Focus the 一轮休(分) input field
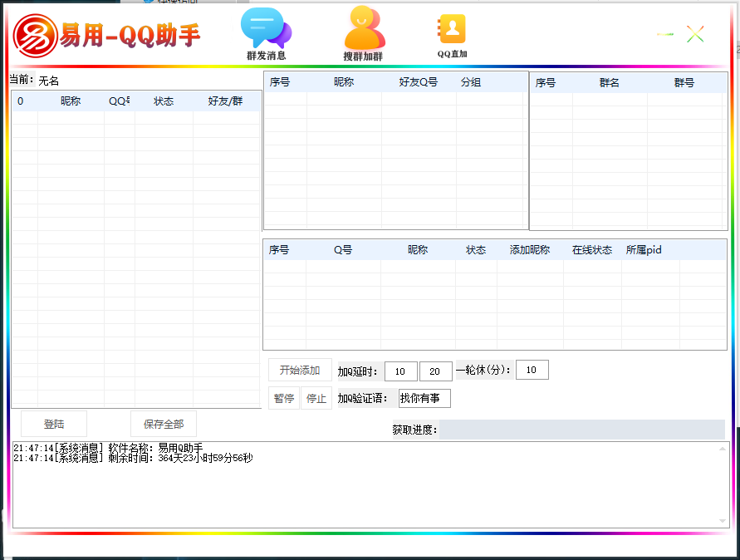This screenshot has height=560, width=740. click(532, 370)
